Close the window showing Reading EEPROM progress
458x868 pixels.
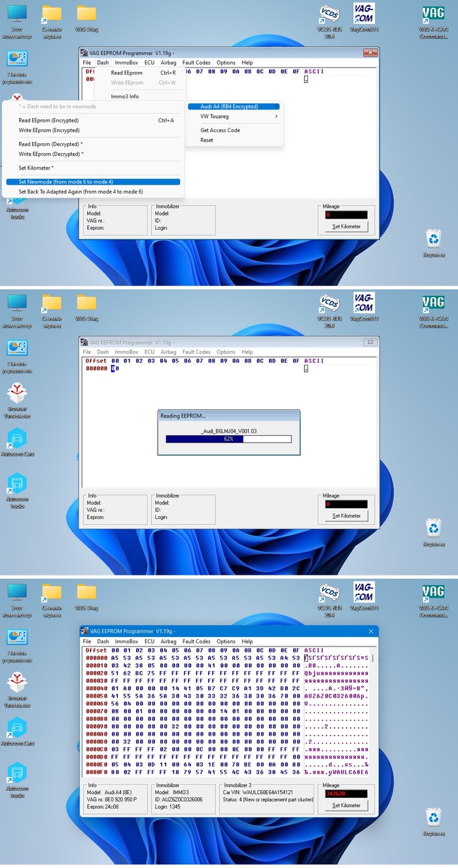click(370, 342)
